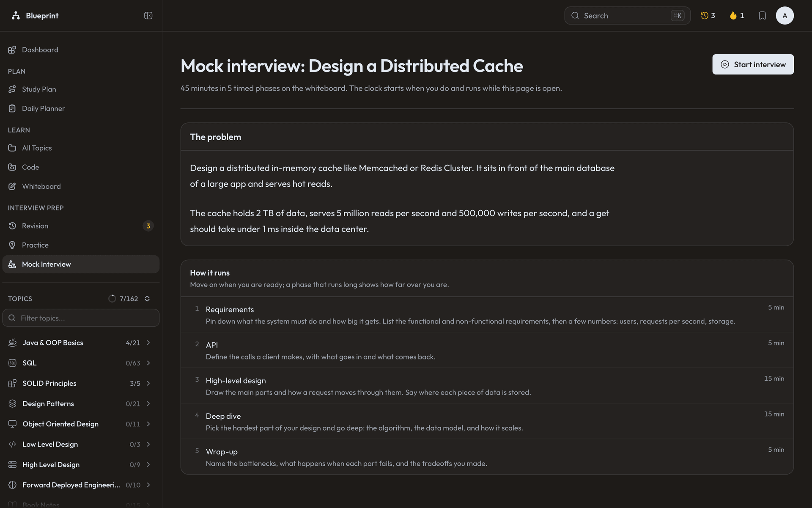Start the mock interview

(x=753, y=64)
